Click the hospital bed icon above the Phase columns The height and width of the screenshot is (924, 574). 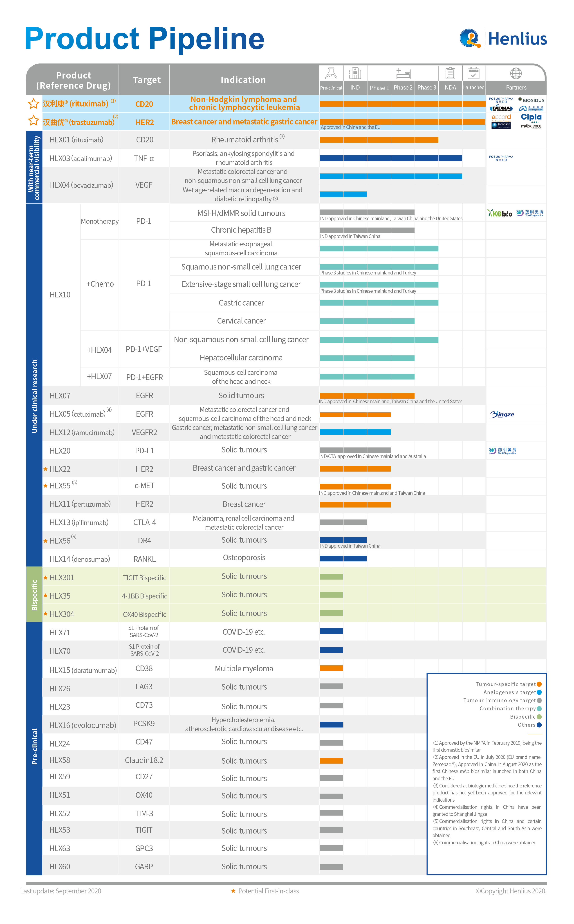403,73
